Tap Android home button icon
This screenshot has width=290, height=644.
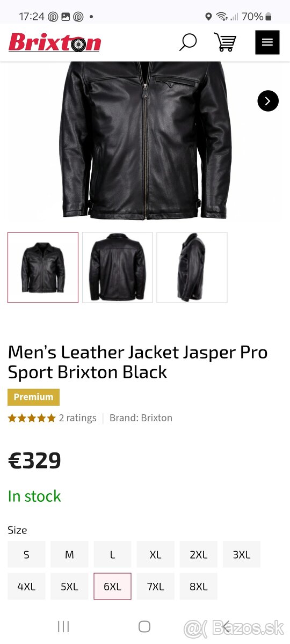[144, 626]
